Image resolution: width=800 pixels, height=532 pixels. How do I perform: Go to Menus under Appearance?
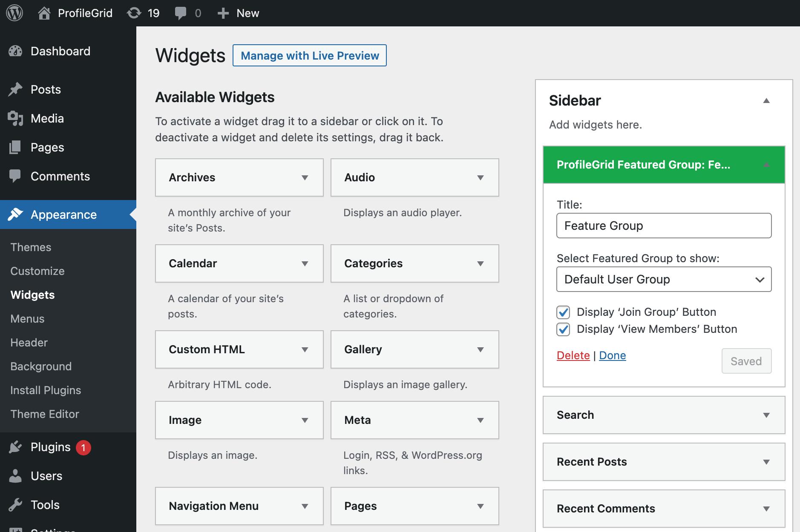[27, 319]
